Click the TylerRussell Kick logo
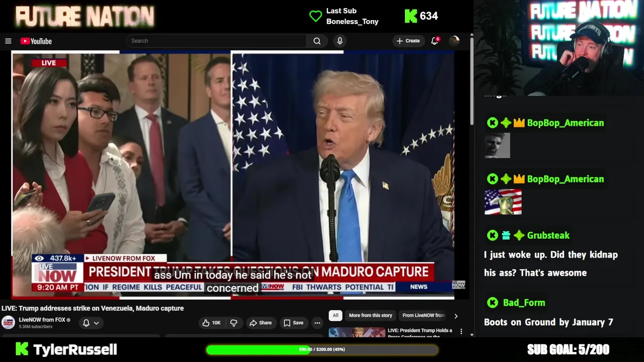The height and width of the screenshot is (362, 644). [x=22, y=349]
